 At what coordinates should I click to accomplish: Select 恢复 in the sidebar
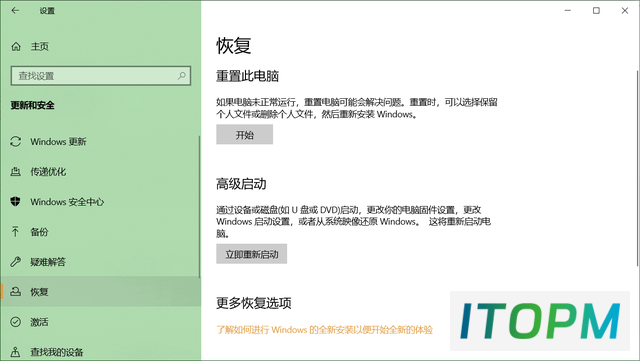[100, 292]
